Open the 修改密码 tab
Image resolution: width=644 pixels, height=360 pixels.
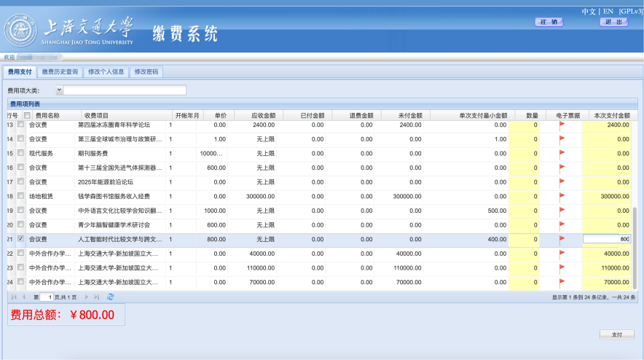click(146, 72)
